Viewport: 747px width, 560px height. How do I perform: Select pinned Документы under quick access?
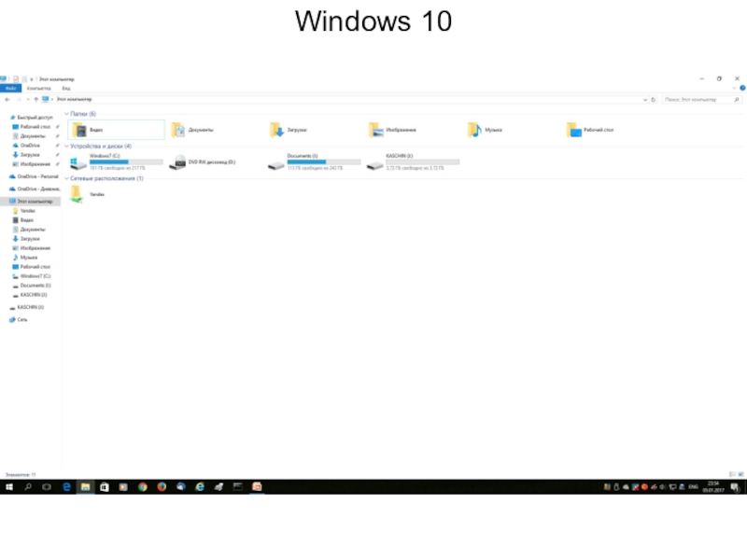pyautogui.click(x=29, y=136)
